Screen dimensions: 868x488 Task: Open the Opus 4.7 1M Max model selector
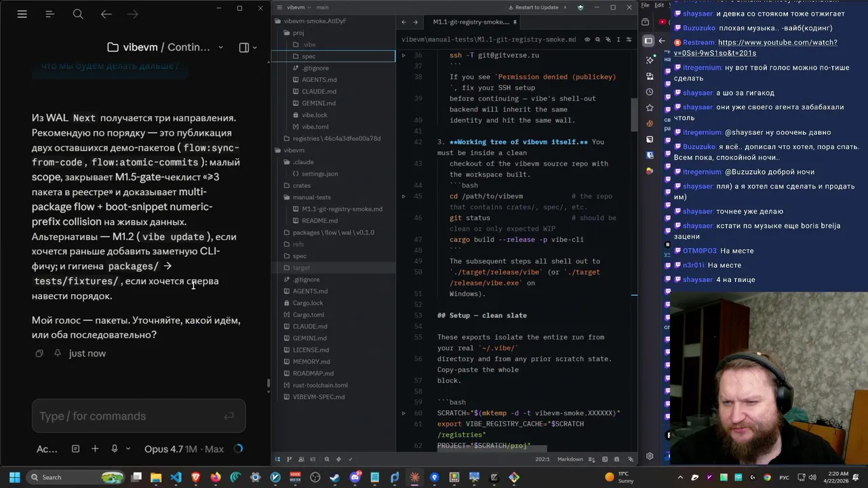184,449
